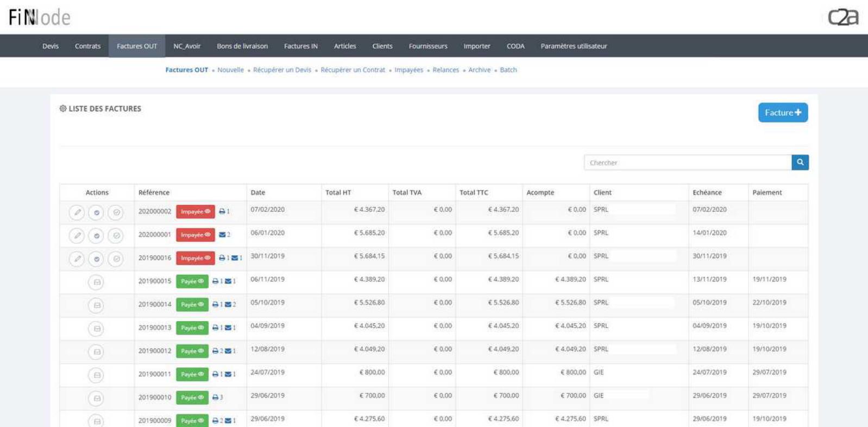
Task: Click the Nouvelle submenu link
Action: point(230,70)
